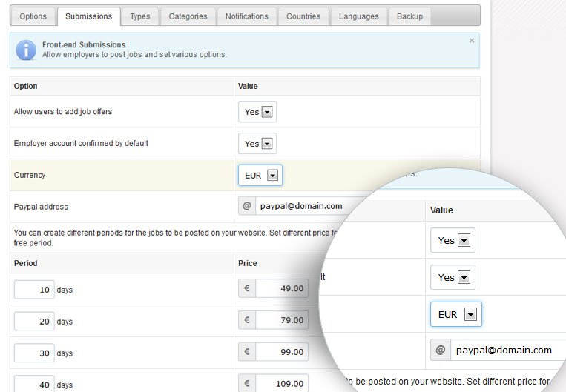This screenshot has width=566, height=392.
Task: Click the 'Period' column header
Action: tap(26, 263)
